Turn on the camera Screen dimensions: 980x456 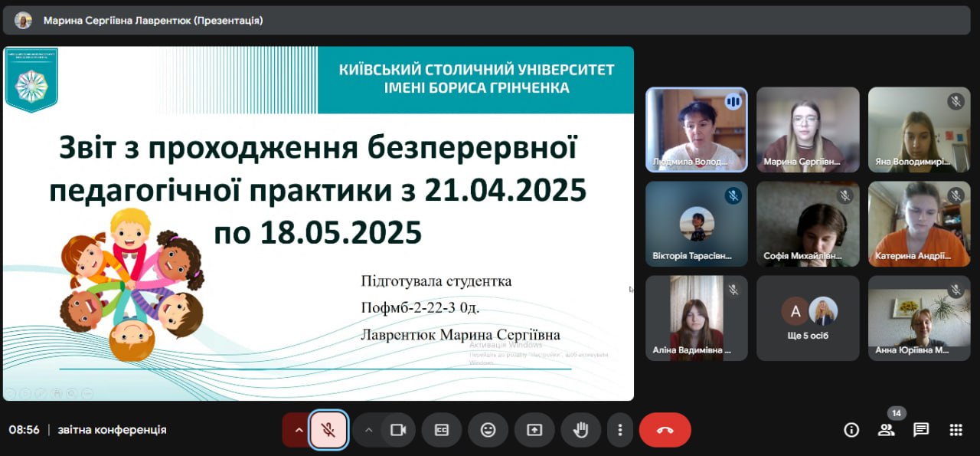398,430
